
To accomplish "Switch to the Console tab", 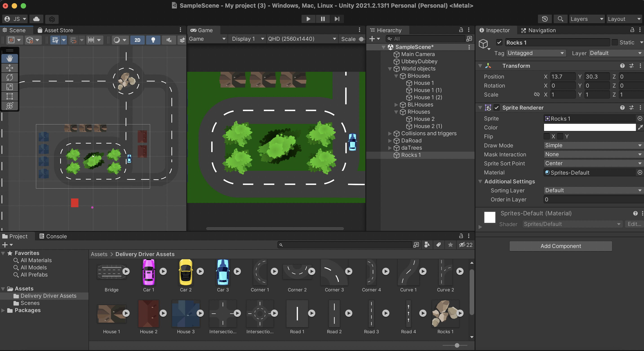I will click(53, 236).
